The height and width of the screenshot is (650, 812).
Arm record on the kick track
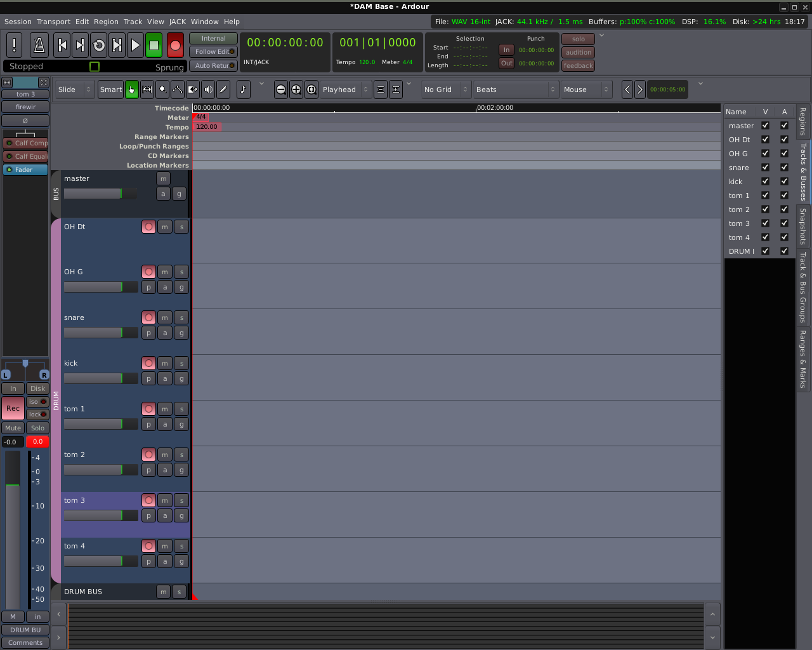148,363
